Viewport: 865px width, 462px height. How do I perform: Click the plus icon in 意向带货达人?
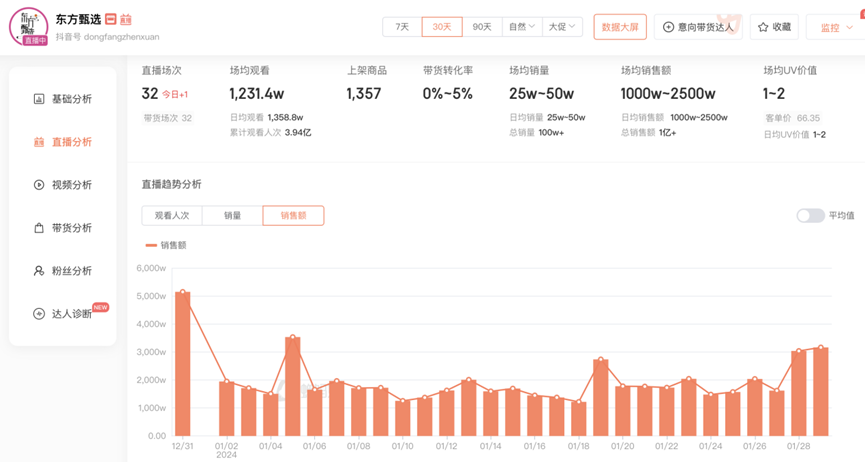668,27
